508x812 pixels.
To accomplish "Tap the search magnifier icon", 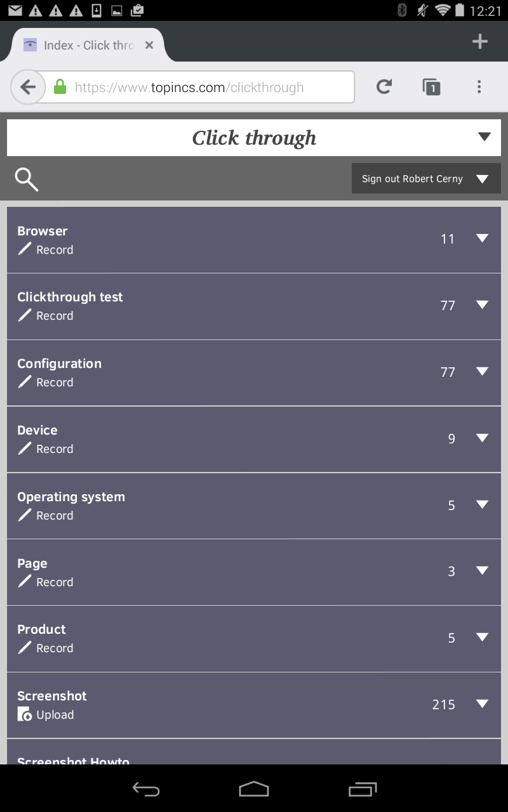I will (27, 180).
